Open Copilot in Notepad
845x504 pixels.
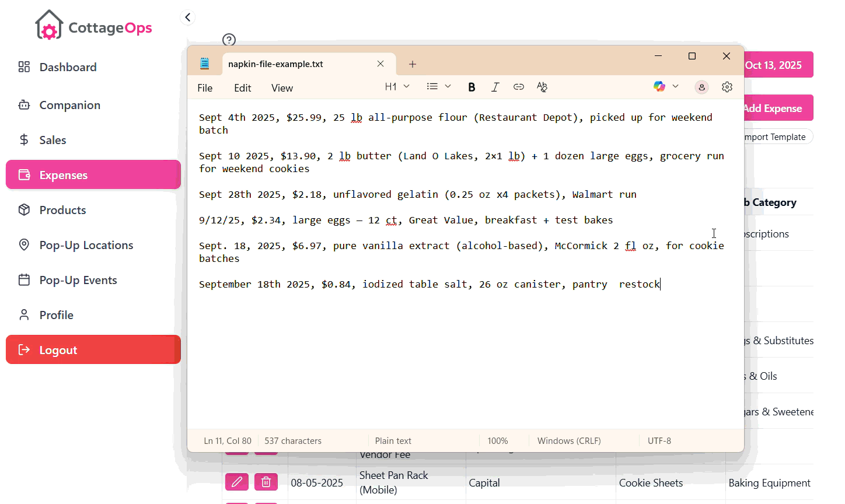(x=660, y=86)
